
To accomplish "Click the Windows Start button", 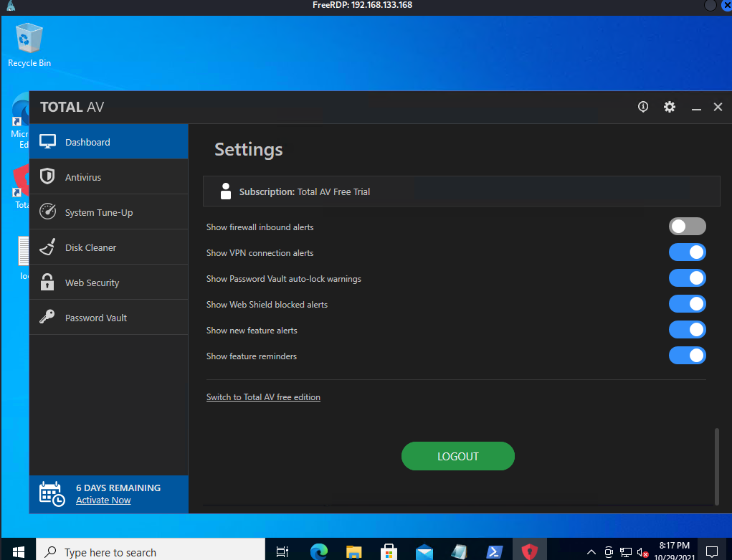I will click(18, 551).
